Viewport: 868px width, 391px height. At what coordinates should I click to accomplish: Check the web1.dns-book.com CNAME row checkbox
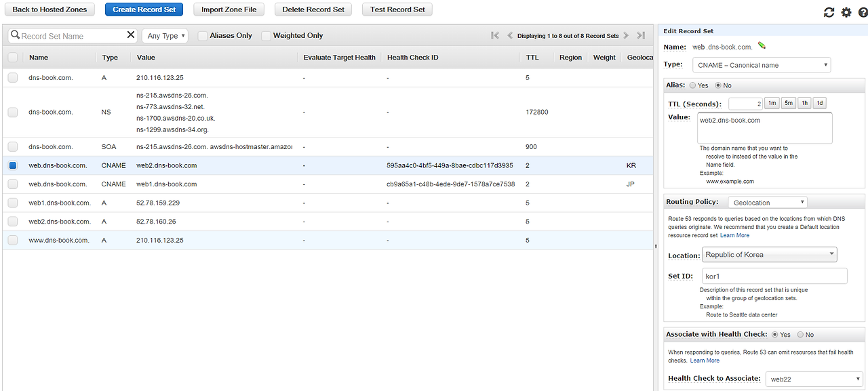tap(13, 184)
